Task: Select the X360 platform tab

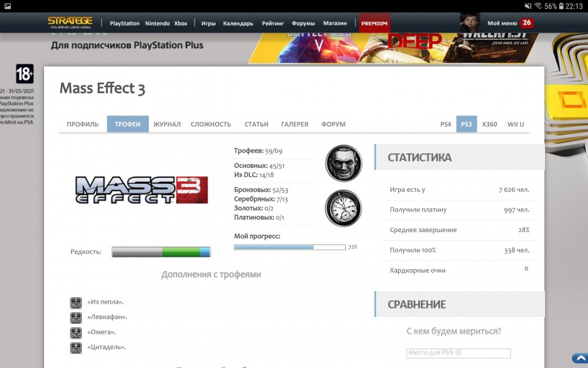Action: pos(489,124)
